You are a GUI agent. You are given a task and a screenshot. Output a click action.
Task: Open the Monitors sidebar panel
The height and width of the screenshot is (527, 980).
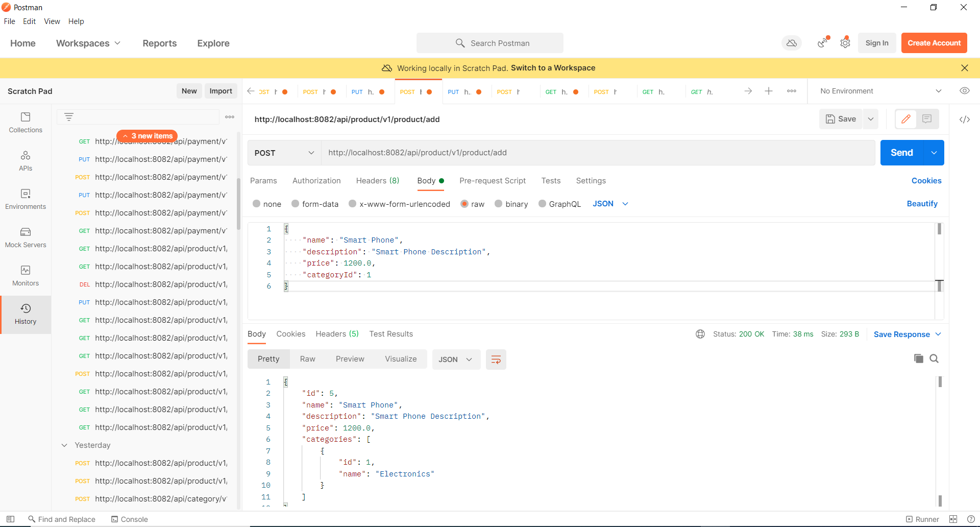pyautogui.click(x=26, y=276)
